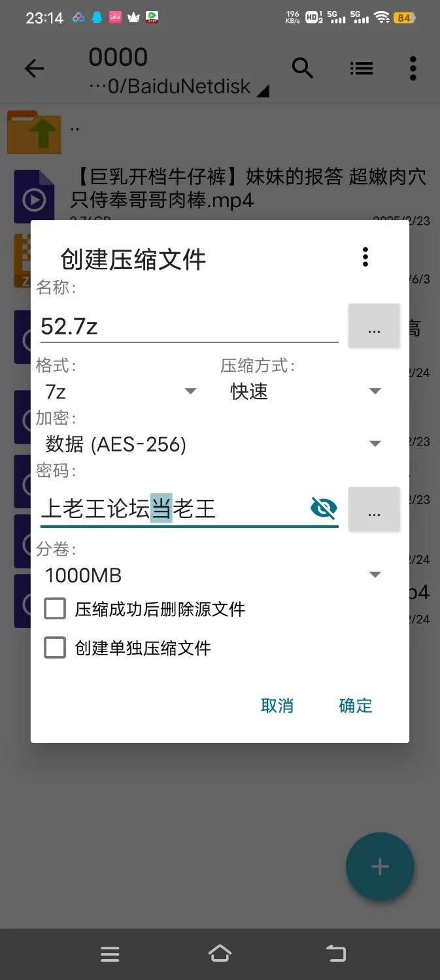Open the three-dot menu in the archive dialog
This screenshot has width=440, height=980.
pos(365,257)
